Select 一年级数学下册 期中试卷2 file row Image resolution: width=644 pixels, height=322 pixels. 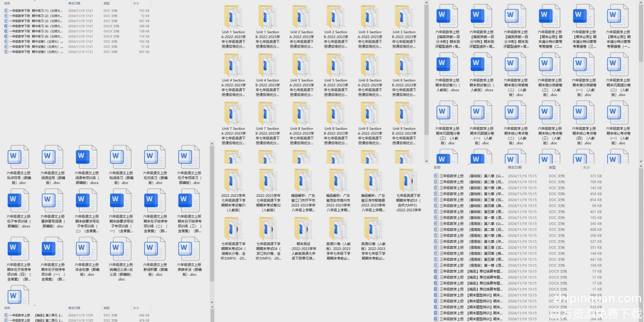click(x=35, y=47)
